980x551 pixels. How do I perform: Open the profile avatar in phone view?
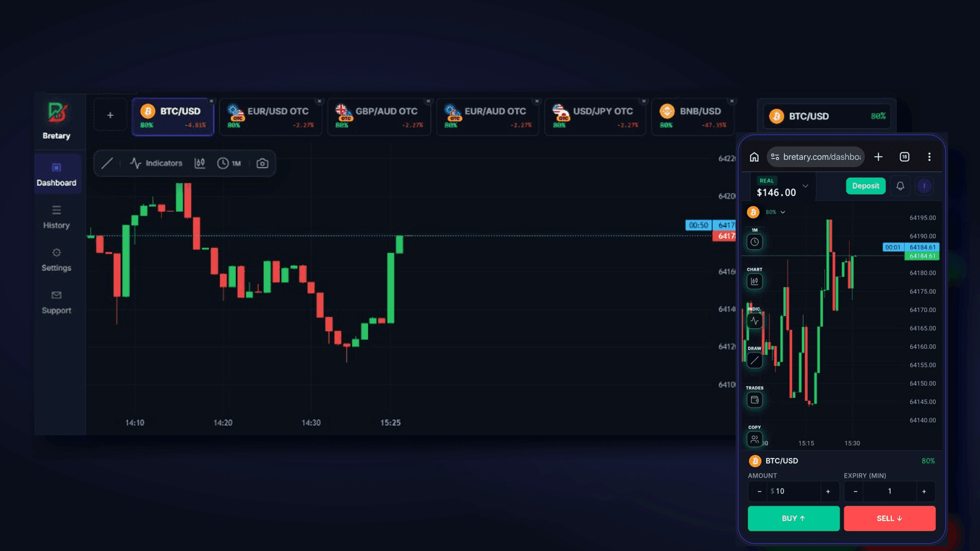(924, 186)
